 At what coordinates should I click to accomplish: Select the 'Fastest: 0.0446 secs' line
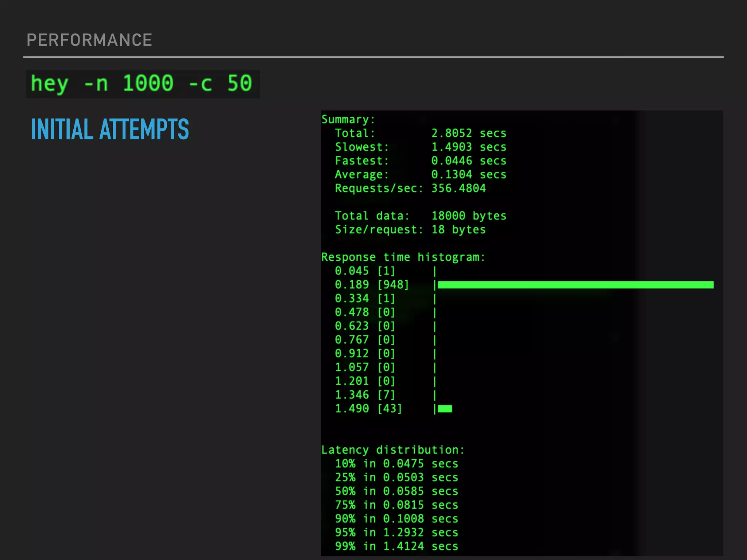tap(421, 161)
